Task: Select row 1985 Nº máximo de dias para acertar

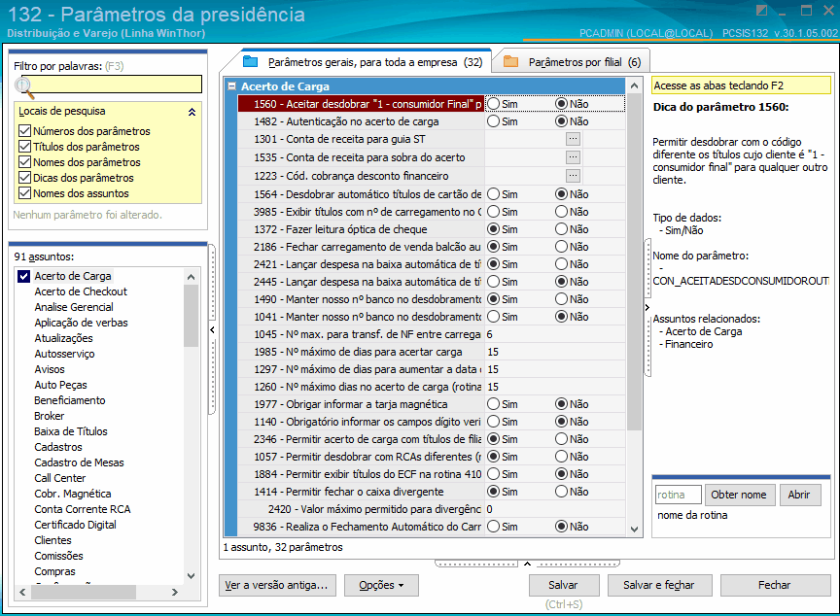Action: tap(432, 352)
